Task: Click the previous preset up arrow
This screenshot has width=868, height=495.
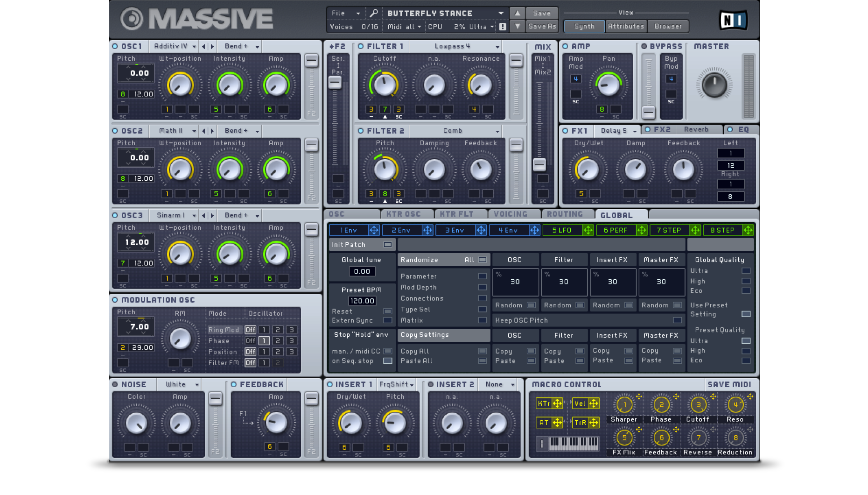Action: pyautogui.click(x=517, y=13)
